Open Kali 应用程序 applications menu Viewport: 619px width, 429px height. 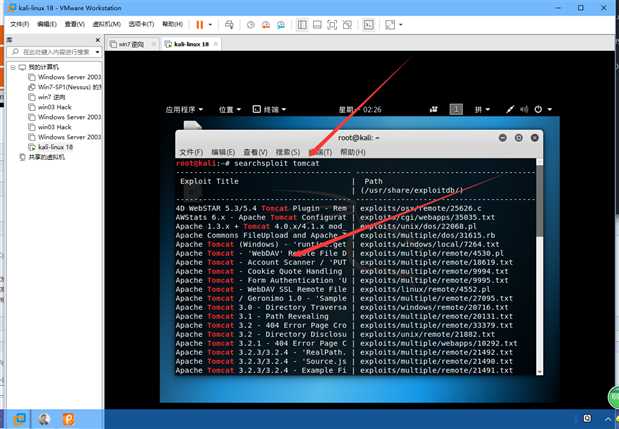(x=184, y=109)
